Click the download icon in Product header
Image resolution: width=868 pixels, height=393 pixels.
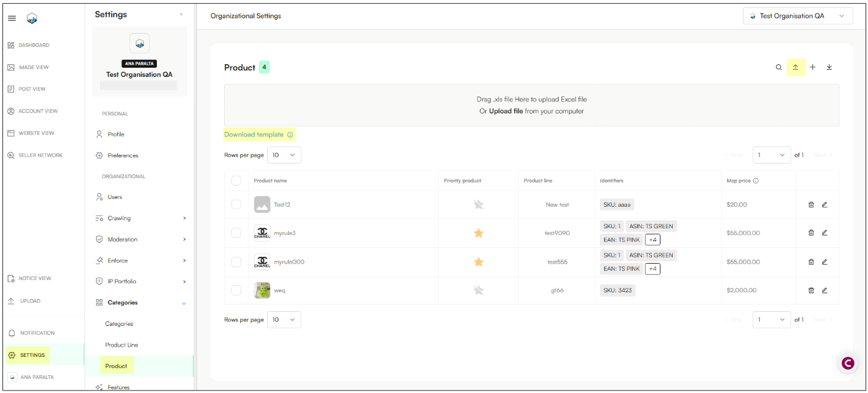point(829,67)
